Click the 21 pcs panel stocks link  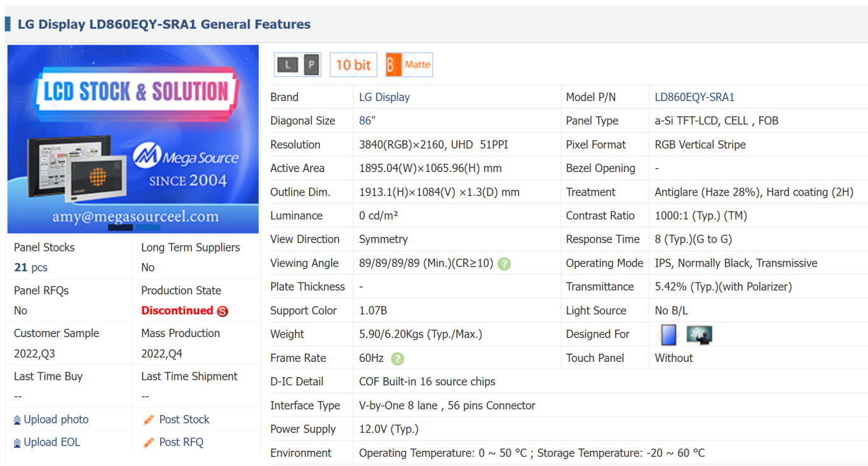(x=31, y=267)
